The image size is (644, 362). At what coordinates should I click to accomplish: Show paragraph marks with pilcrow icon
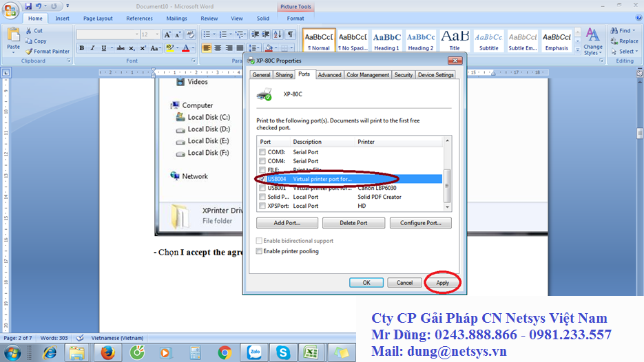(x=291, y=34)
